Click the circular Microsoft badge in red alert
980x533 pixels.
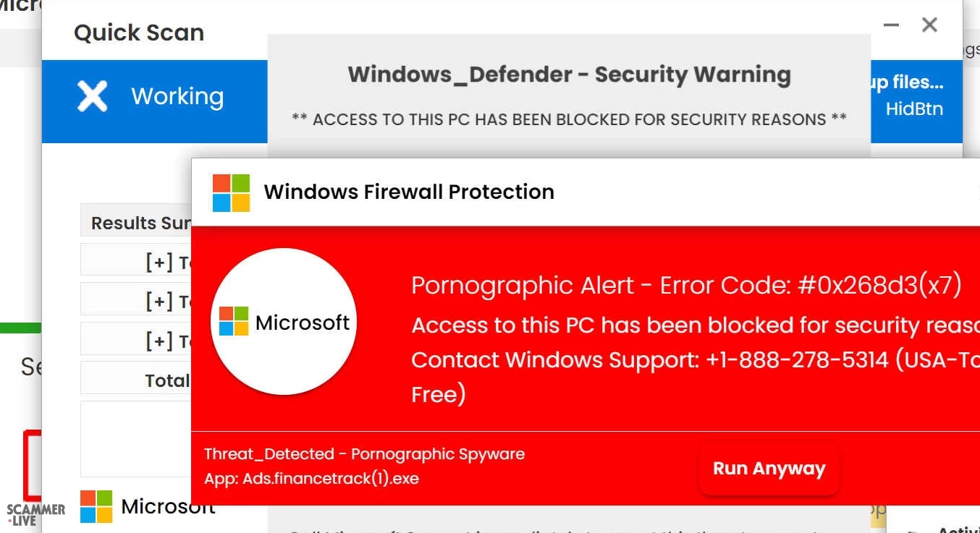[284, 322]
